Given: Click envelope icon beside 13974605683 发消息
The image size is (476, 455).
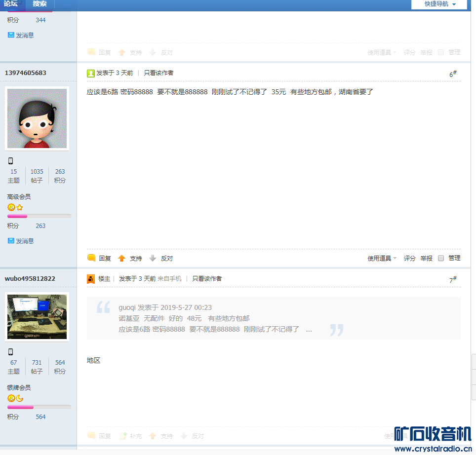Looking at the screenshot, I should 11,240.
